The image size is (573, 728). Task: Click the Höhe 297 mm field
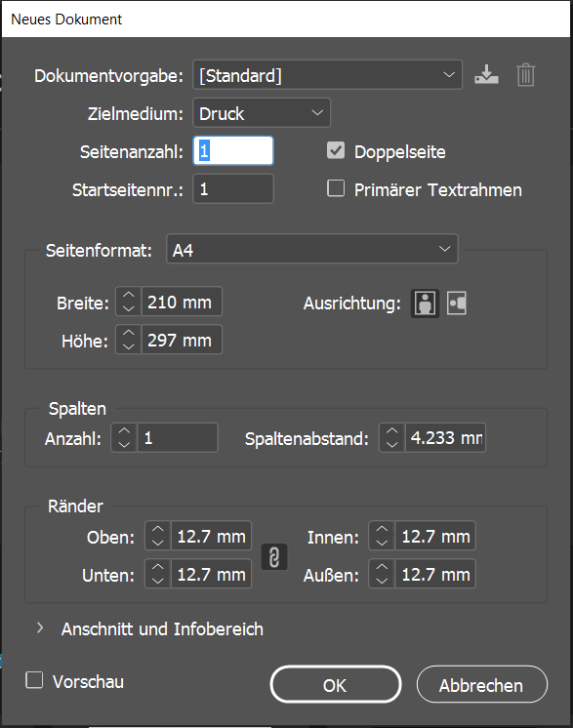(182, 341)
